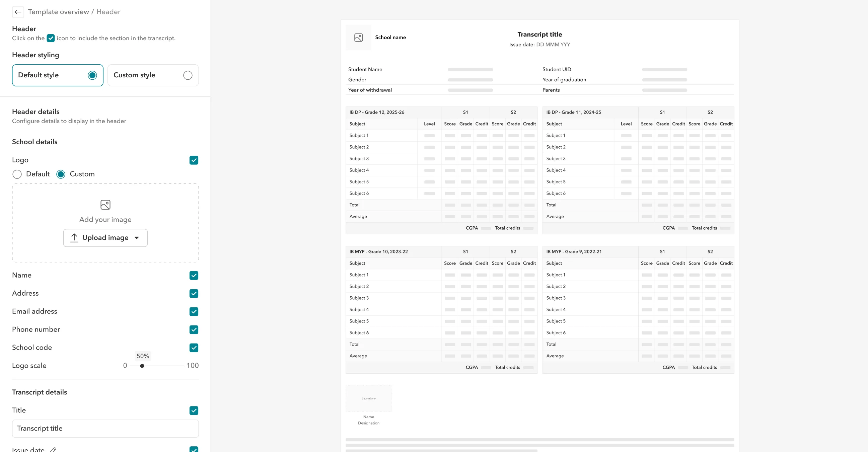Click the Year of graduation label
Viewport: 868px width, 452px height.
point(564,80)
